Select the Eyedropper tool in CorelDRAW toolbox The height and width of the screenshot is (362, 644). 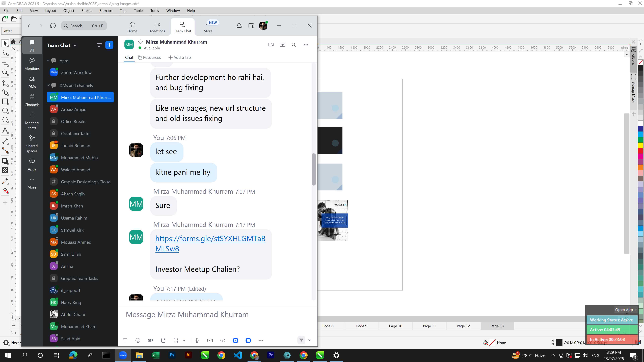[5, 181]
